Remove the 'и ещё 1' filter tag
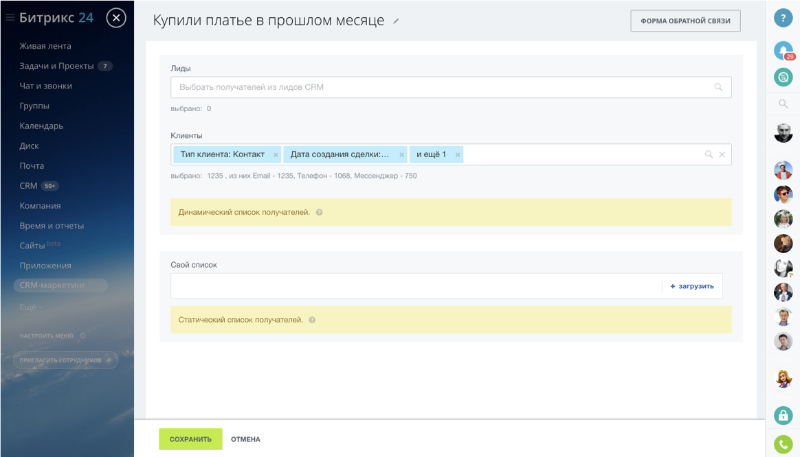 click(x=458, y=155)
